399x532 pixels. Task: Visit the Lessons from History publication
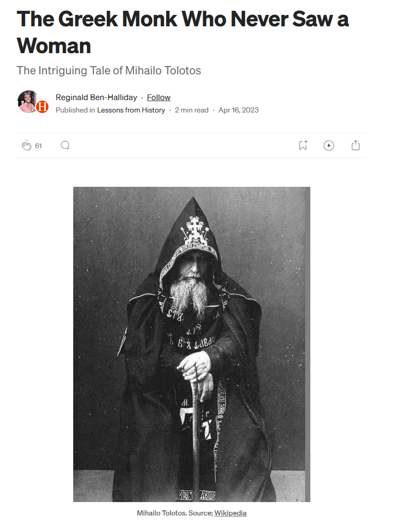tap(131, 110)
